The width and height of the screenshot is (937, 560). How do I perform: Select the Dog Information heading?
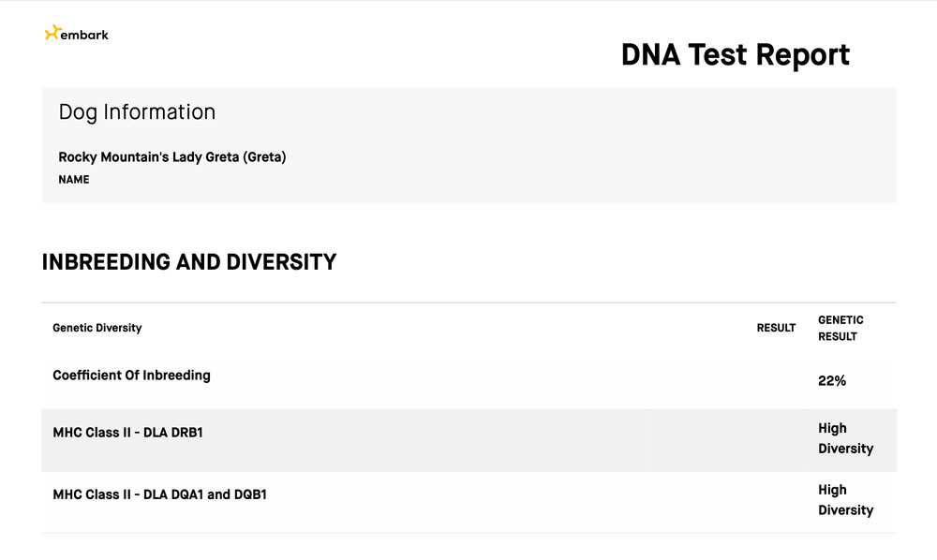137,112
